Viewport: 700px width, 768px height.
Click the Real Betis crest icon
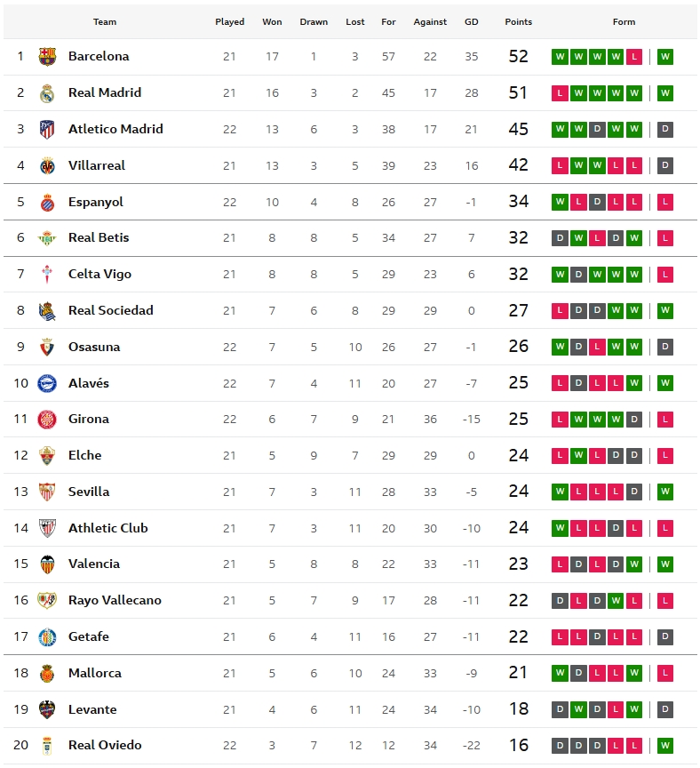pos(47,238)
